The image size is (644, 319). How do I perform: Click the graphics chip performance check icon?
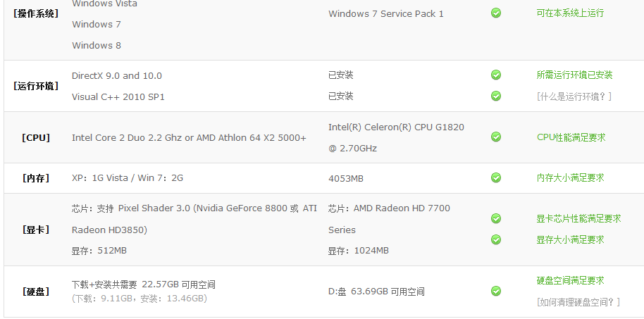point(496,218)
